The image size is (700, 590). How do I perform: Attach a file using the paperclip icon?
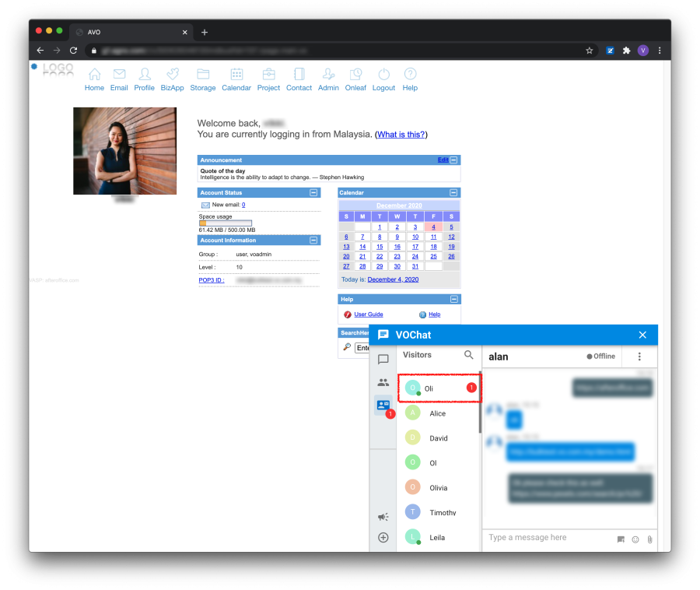point(650,539)
